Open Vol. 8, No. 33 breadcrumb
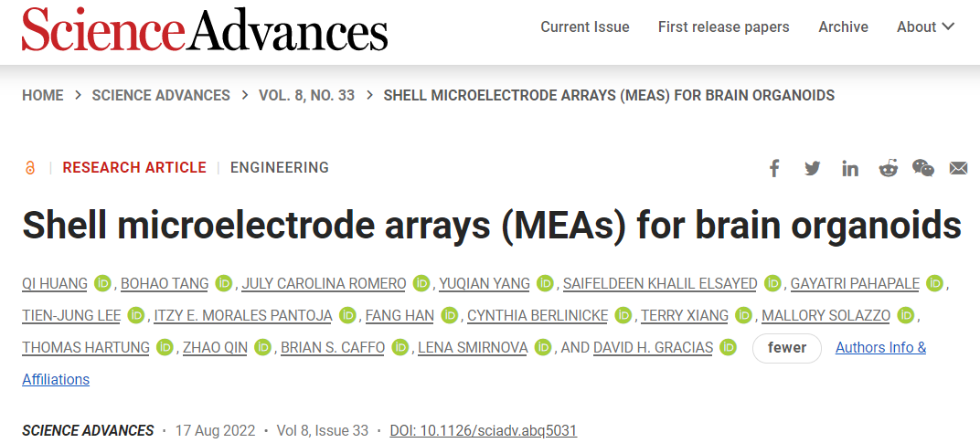Image resolution: width=980 pixels, height=443 pixels. pos(307,96)
